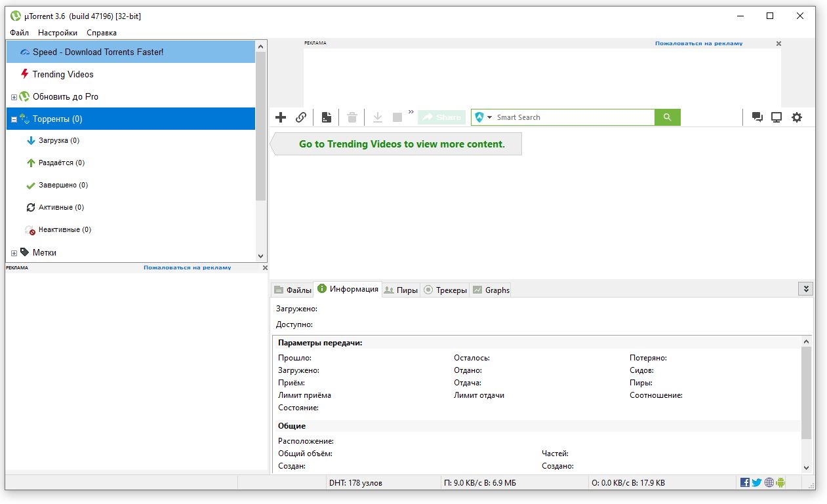Expand the Метки tree node
The height and width of the screenshot is (504, 827).
(14, 253)
